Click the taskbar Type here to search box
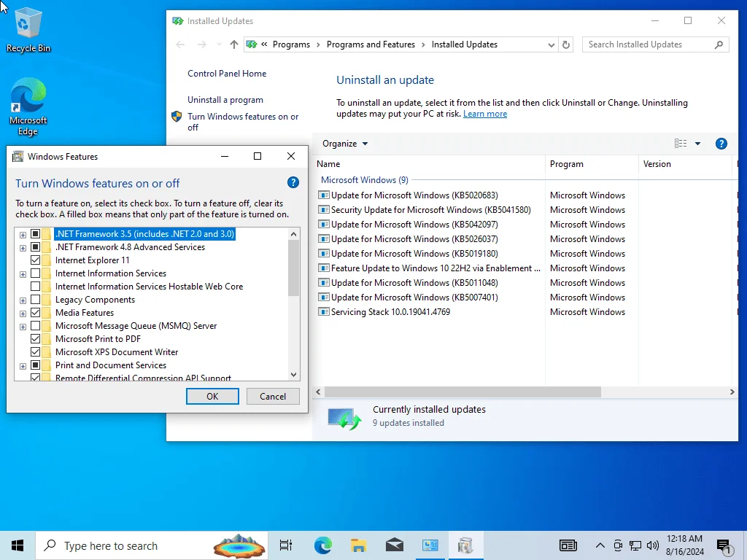 pos(152,545)
